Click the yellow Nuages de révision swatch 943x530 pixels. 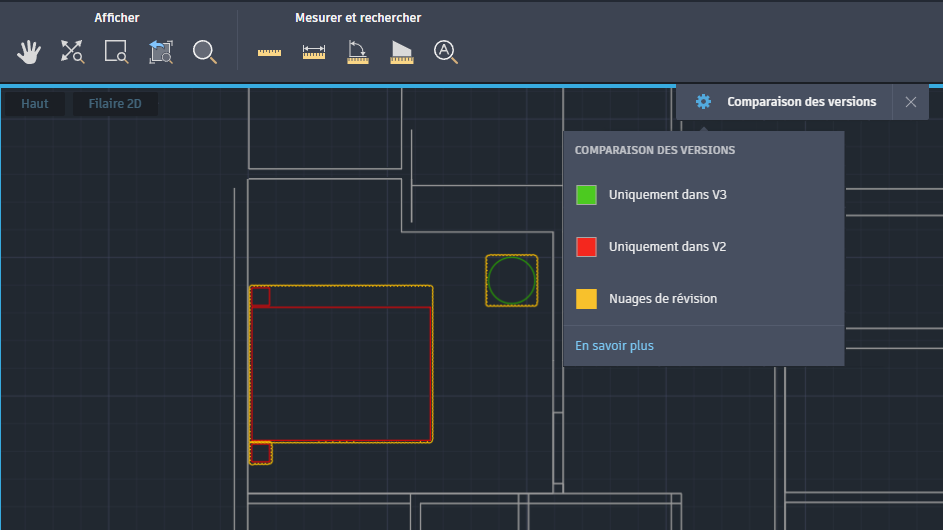coord(586,299)
